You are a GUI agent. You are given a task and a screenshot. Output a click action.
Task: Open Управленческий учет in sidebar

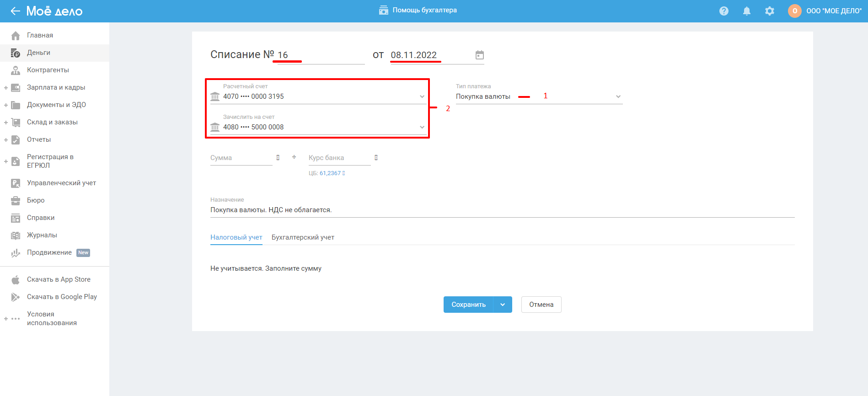pyautogui.click(x=61, y=183)
